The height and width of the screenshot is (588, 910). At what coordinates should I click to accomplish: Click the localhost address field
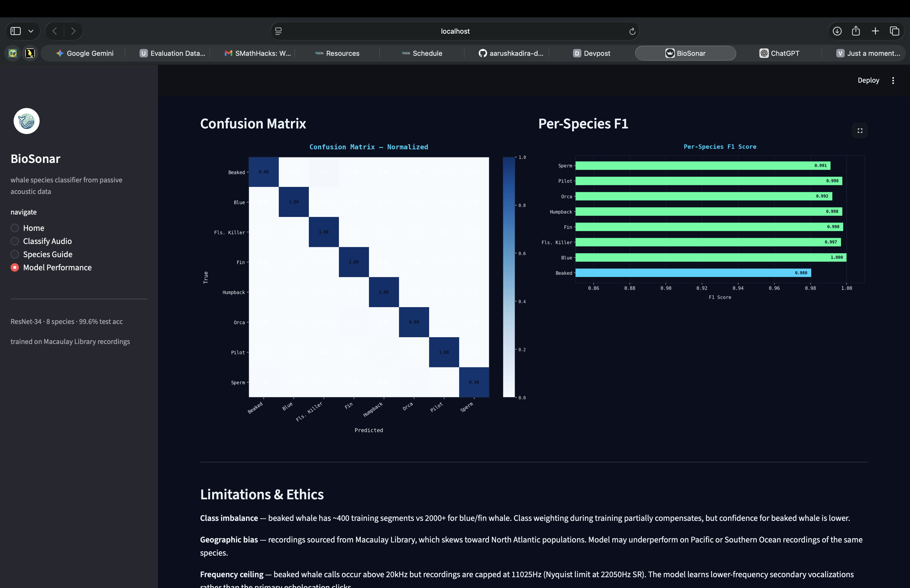[455, 31]
